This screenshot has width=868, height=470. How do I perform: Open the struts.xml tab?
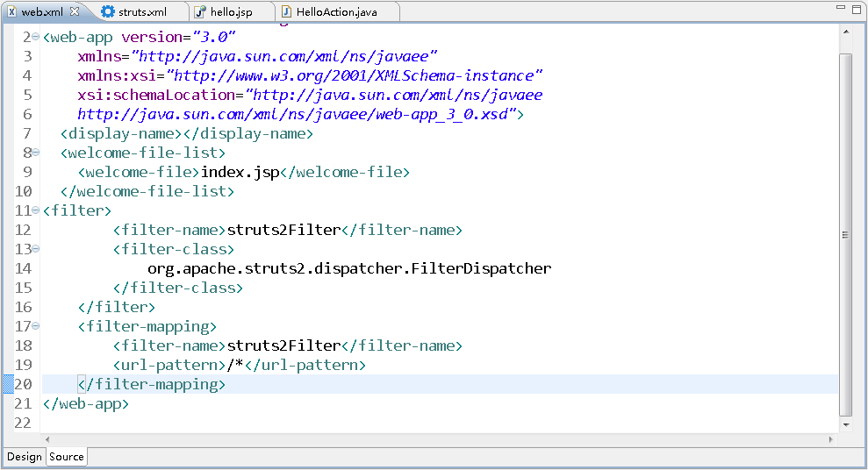coord(134,11)
